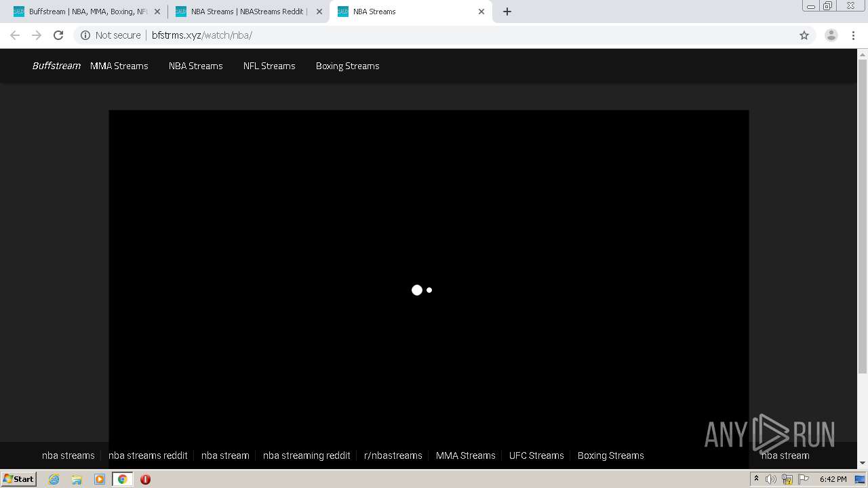Select the Chrome taskbar button

pos(123,479)
